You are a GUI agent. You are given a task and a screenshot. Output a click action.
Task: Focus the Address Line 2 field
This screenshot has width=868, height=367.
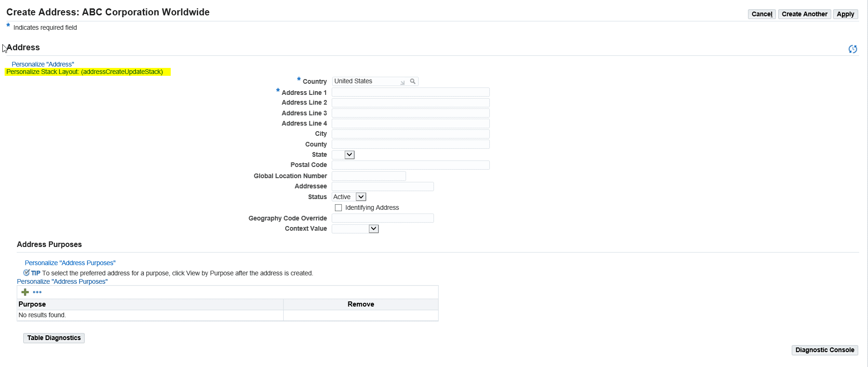coord(411,102)
